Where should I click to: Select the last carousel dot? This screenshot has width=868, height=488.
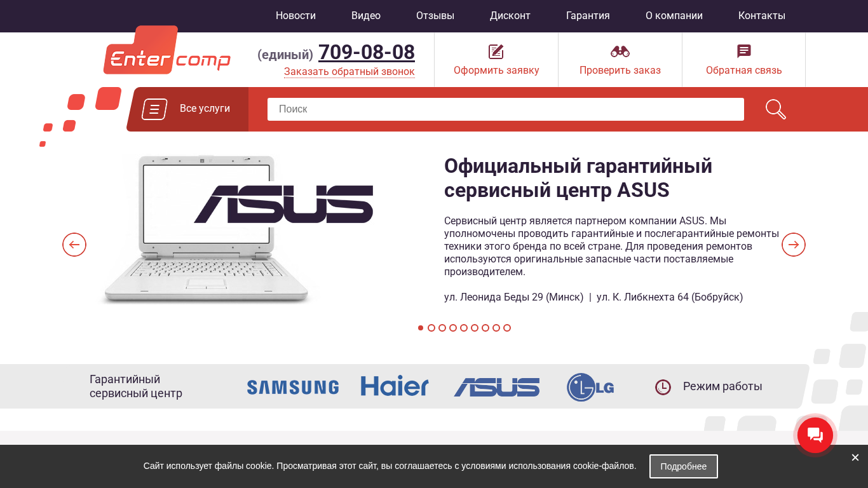507,328
